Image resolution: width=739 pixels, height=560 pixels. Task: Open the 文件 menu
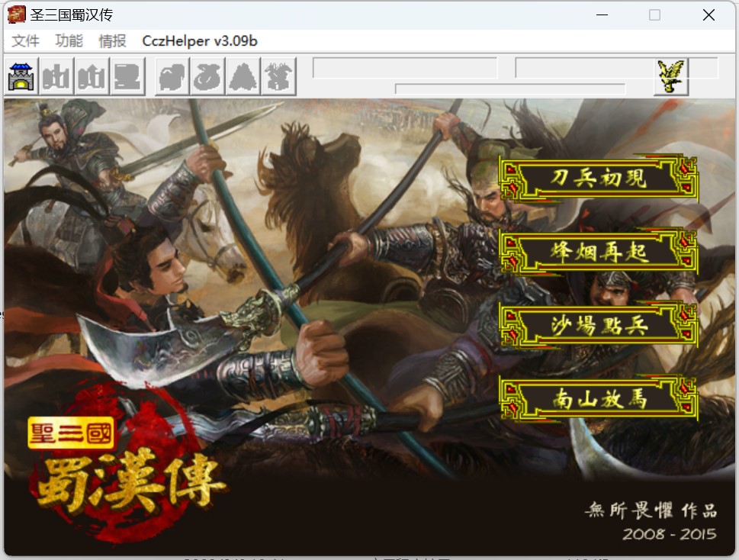25,41
